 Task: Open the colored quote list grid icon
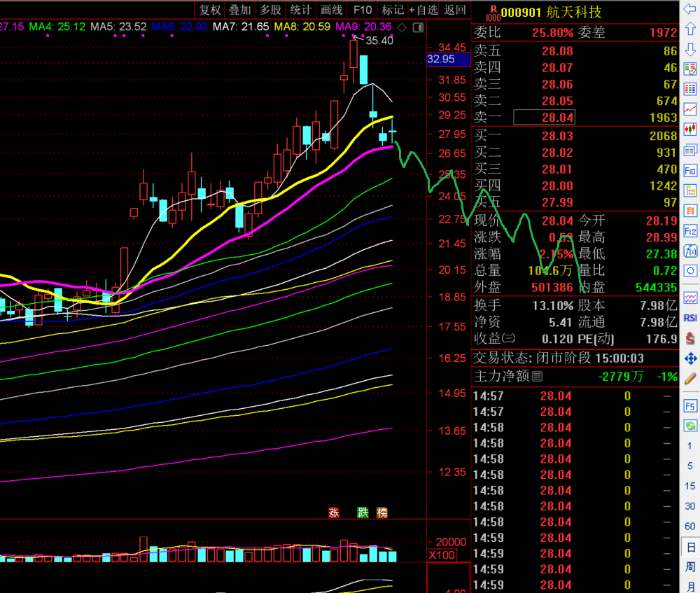[690, 89]
